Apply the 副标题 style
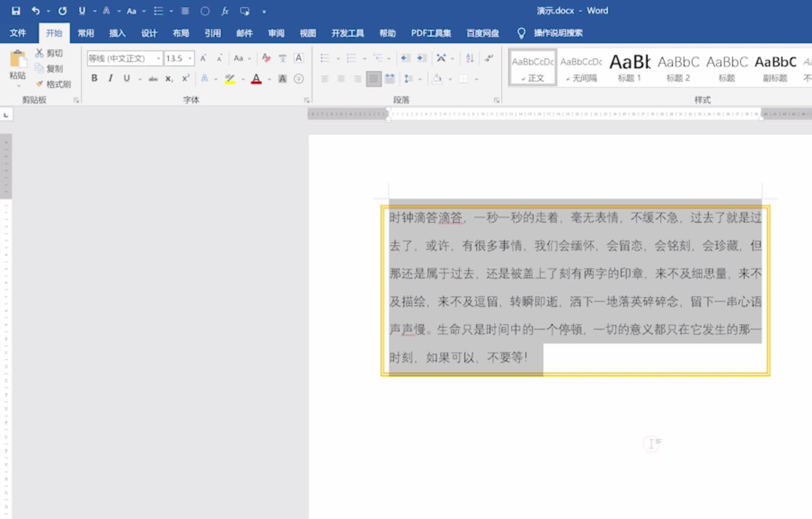 (775, 68)
